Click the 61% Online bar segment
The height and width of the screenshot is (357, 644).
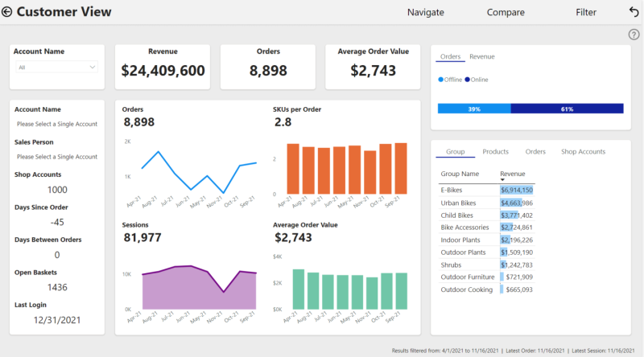pyautogui.click(x=568, y=109)
